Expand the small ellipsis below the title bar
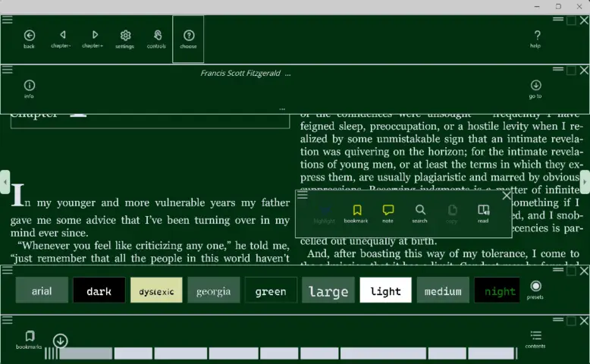590x364 pixels. point(282,109)
